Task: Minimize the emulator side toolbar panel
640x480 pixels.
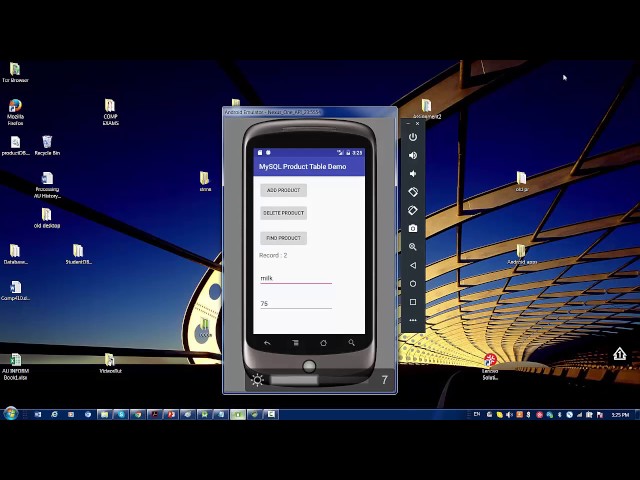Action: 408,123
